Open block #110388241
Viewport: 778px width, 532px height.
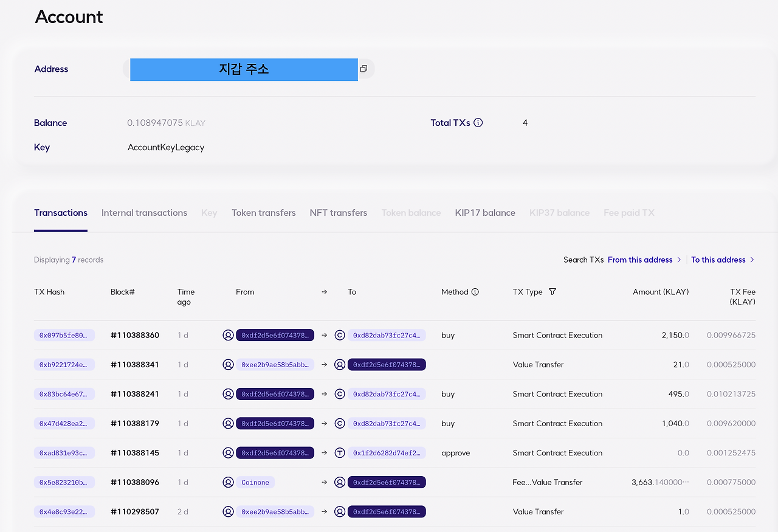point(135,394)
